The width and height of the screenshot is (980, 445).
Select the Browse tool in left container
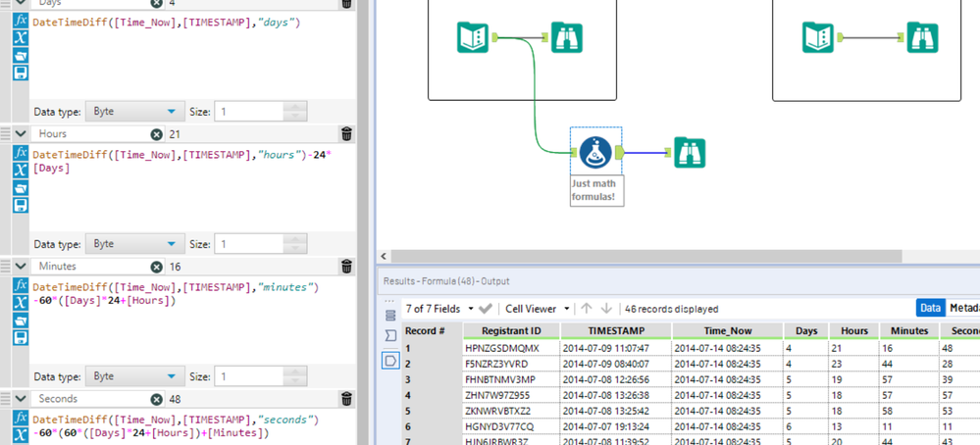coord(567,37)
